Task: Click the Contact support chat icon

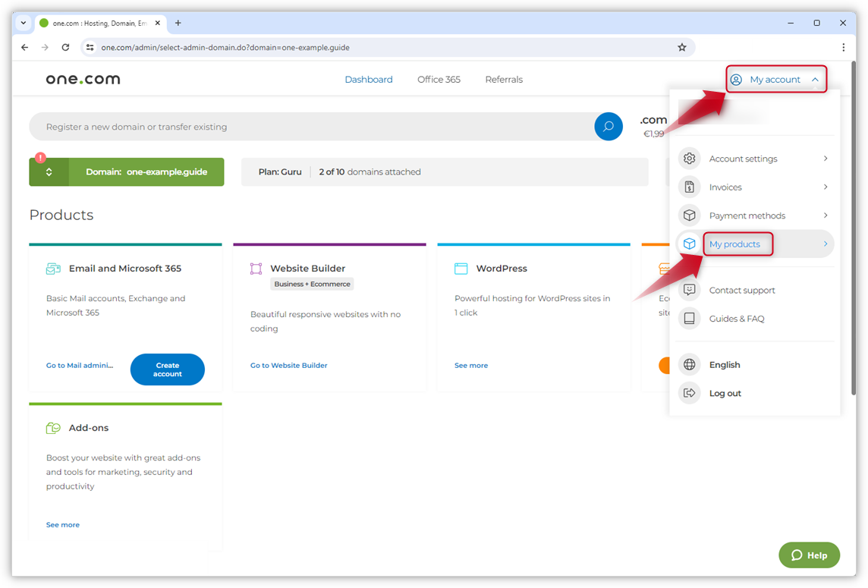Action: pos(689,290)
